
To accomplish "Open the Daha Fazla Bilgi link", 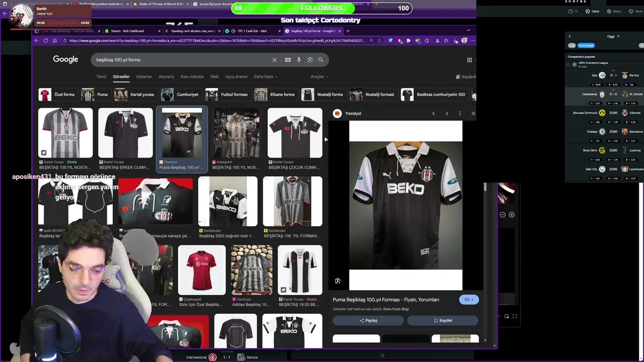I will (396, 309).
